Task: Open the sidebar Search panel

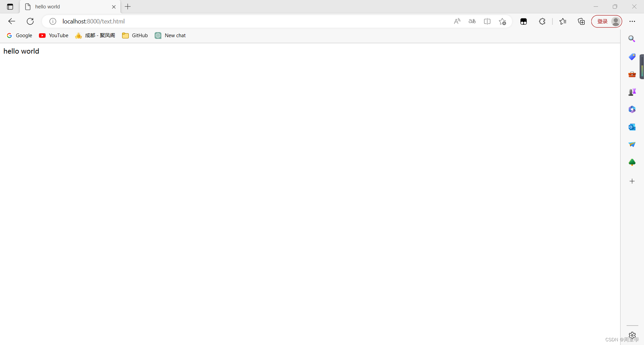Action: click(x=632, y=39)
